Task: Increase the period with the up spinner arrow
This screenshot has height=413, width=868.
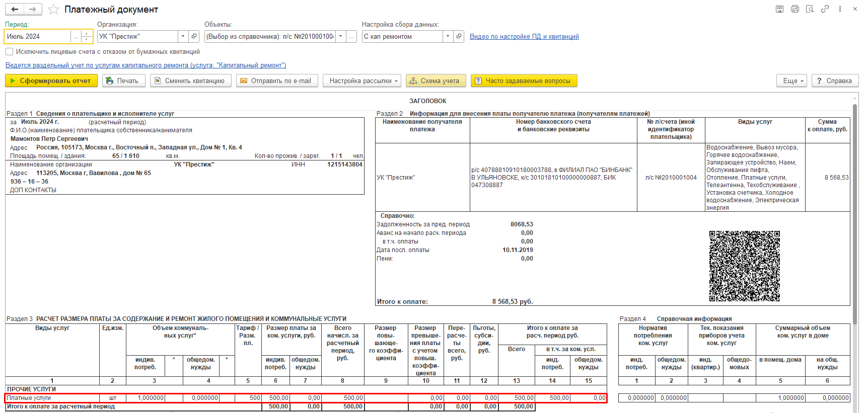Action: [87, 34]
